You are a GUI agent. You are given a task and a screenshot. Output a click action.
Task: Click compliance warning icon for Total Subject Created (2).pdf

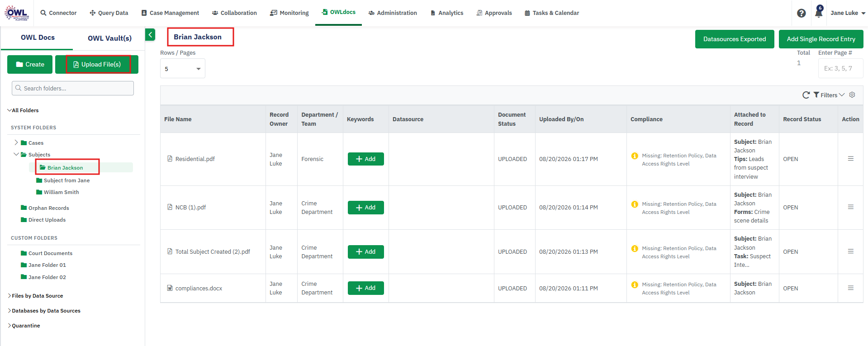pyautogui.click(x=635, y=249)
